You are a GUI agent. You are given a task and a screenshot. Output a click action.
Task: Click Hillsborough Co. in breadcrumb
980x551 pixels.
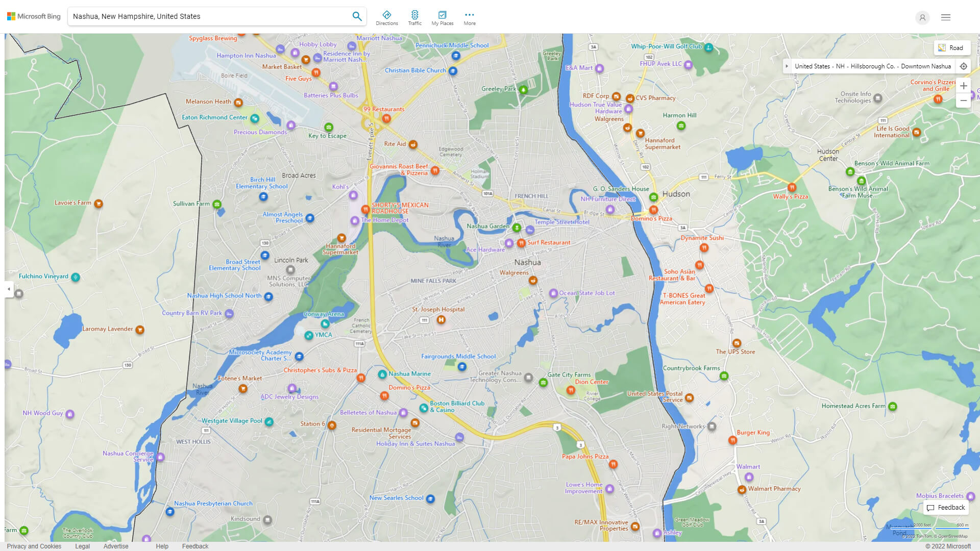(872, 66)
